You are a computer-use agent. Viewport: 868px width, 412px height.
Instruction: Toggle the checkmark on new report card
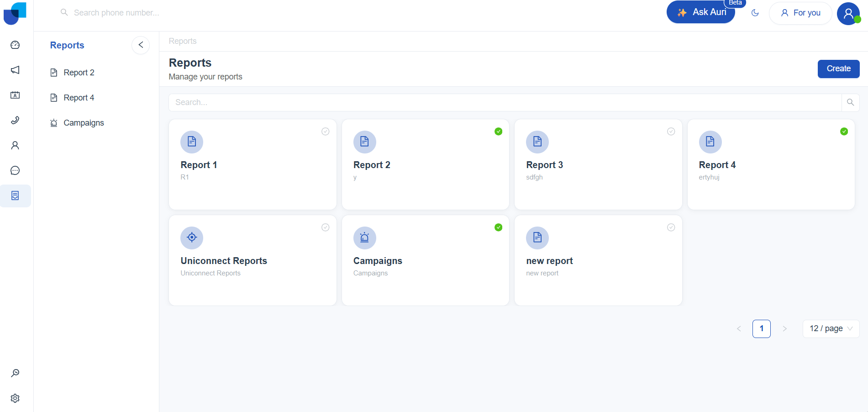pyautogui.click(x=671, y=227)
